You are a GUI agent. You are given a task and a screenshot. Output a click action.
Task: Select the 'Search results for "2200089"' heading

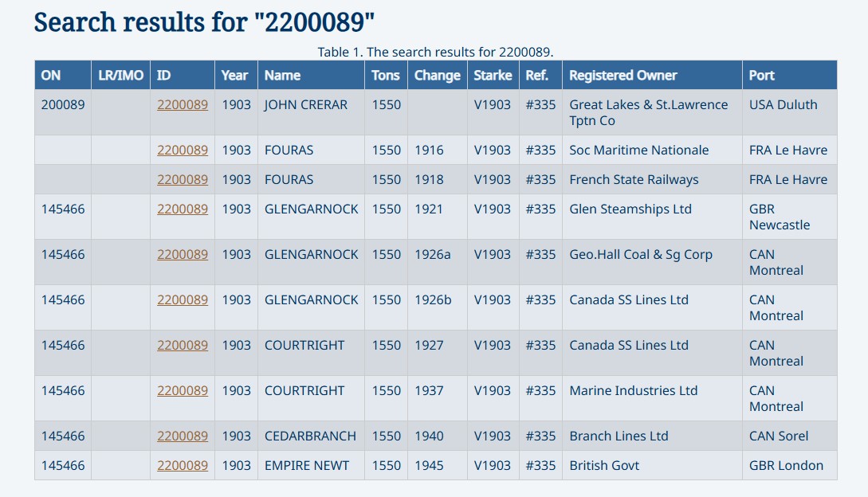pos(204,22)
